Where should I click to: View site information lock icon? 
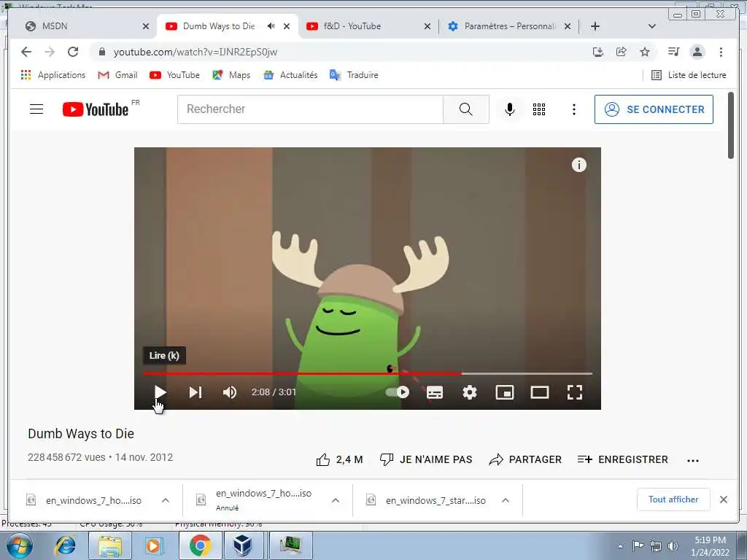101,52
